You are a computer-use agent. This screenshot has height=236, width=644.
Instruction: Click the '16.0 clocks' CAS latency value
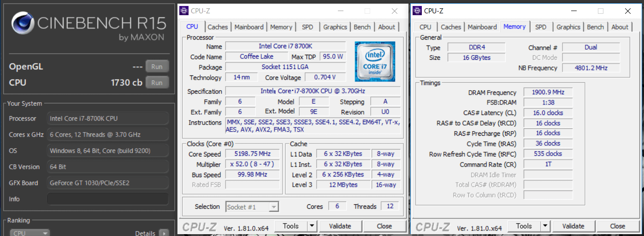(x=548, y=113)
